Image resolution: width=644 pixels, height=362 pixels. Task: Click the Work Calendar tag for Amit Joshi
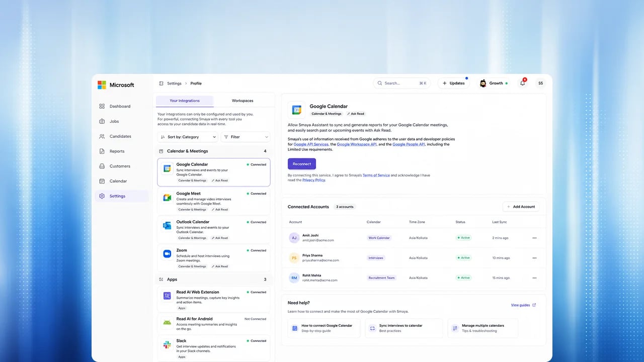point(379,238)
